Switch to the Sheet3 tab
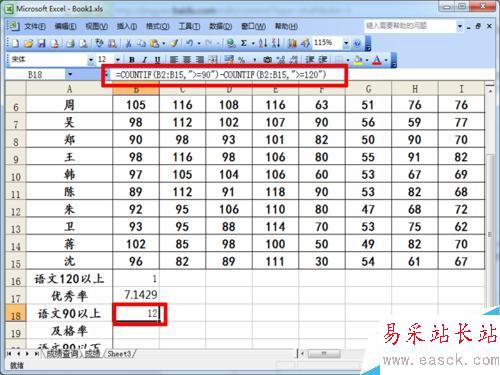The height and width of the screenshot is (375, 500). point(119,354)
